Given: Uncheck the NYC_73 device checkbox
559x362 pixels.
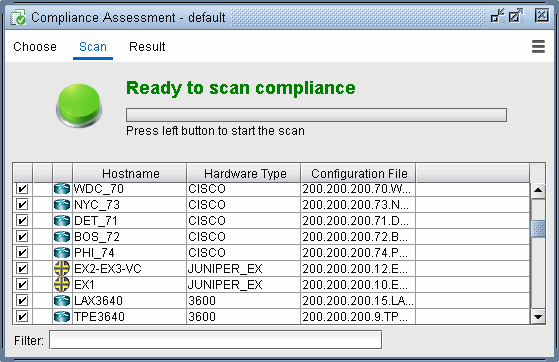Looking at the screenshot, I should [22, 205].
